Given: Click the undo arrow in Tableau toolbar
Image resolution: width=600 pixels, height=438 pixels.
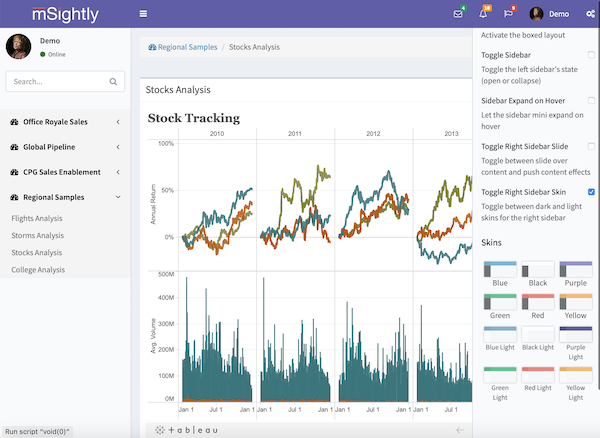Looking at the screenshot, I should [460, 430].
